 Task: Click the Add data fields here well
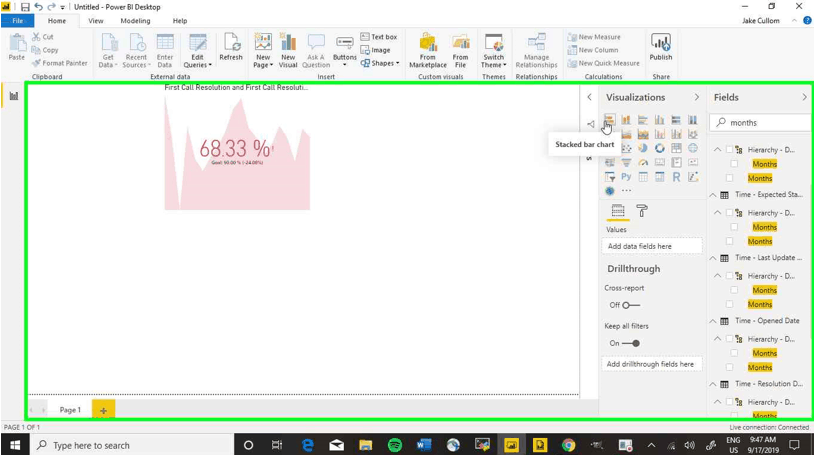[x=652, y=246]
